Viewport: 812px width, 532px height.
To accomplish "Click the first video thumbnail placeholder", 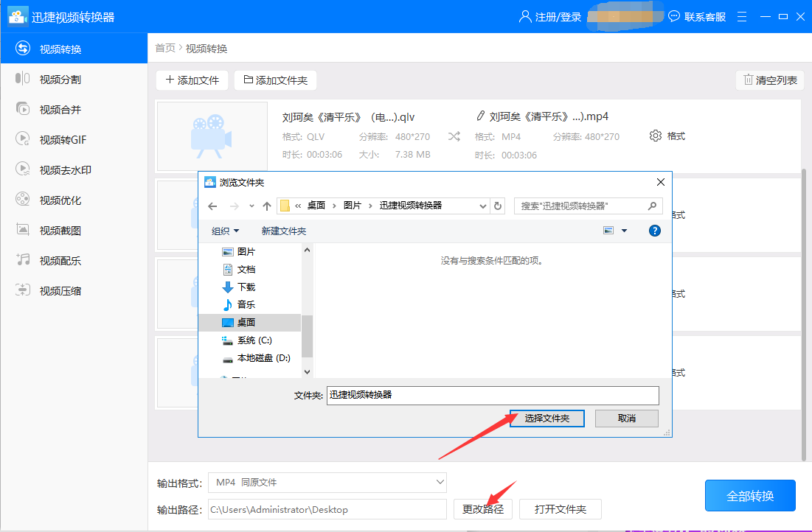I will (212, 136).
